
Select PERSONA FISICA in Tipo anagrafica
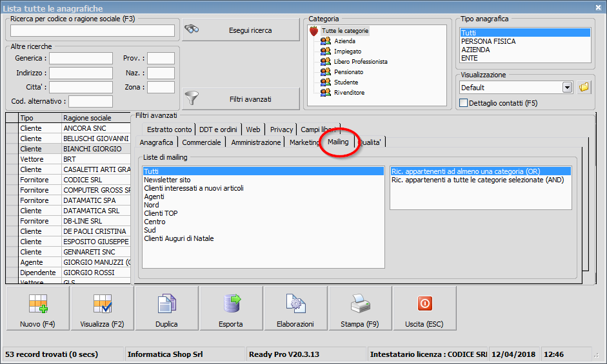pyautogui.click(x=525, y=41)
